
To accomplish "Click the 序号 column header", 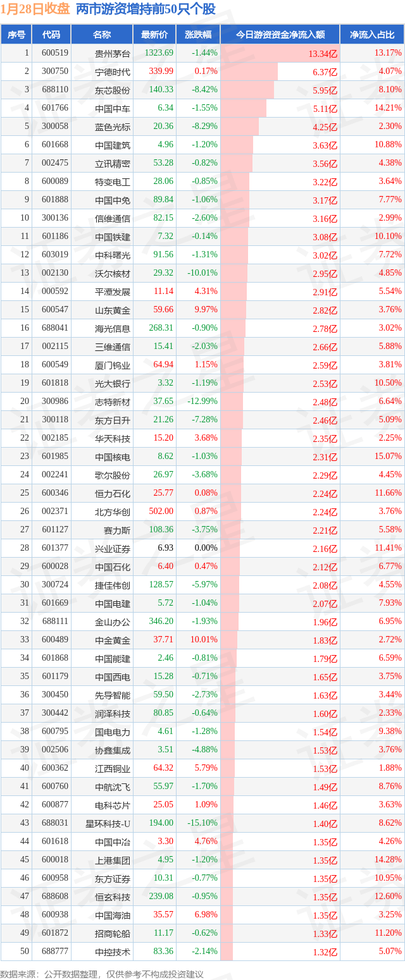I will [x=16, y=35].
